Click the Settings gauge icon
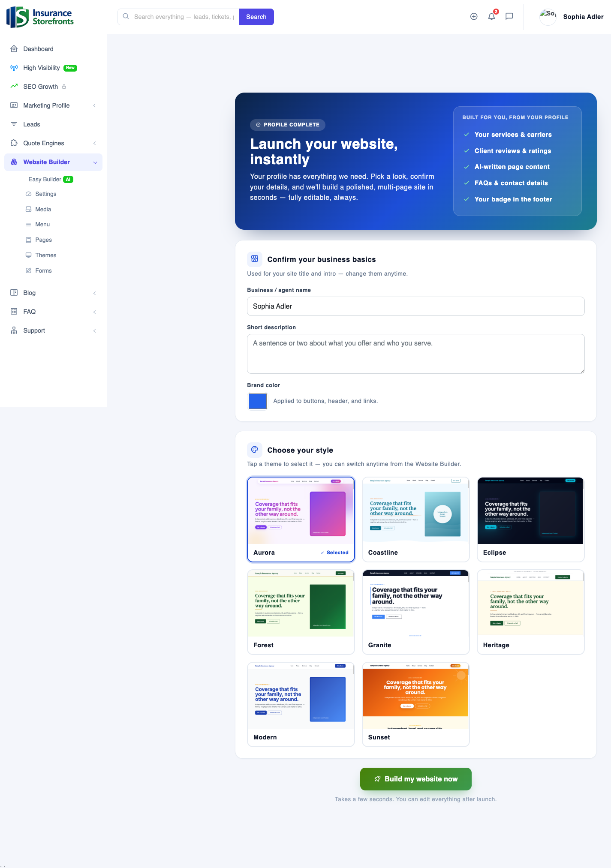 pyautogui.click(x=29, y=194)
